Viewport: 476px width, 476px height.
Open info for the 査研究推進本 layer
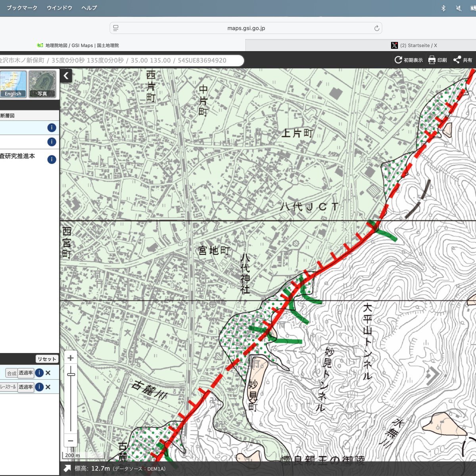[52, 159]
